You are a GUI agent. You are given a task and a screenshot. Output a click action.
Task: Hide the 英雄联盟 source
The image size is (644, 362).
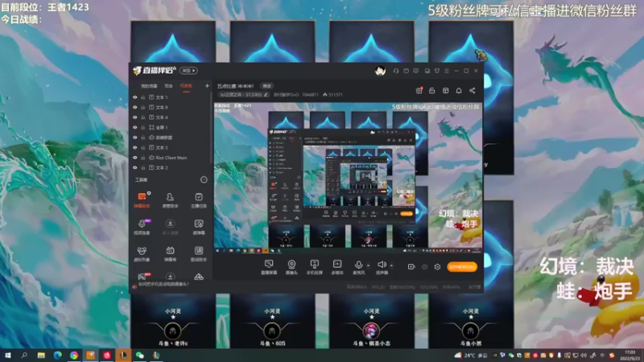(x=134, y=138)
